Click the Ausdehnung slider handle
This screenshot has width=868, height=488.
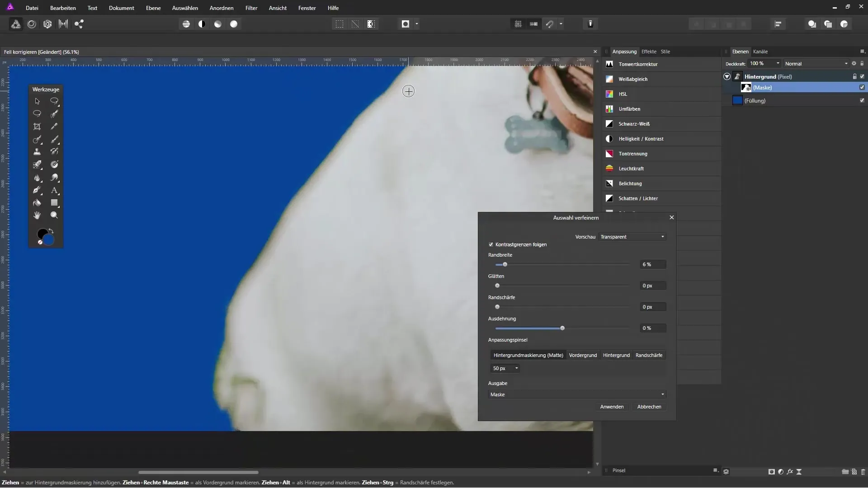[x=562, y=328]
